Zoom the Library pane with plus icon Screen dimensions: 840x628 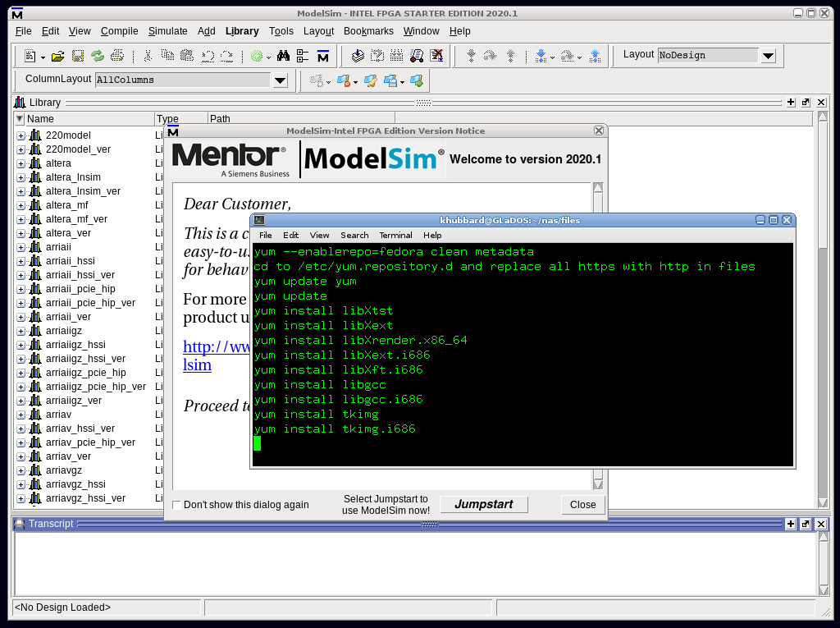point(791,102)
